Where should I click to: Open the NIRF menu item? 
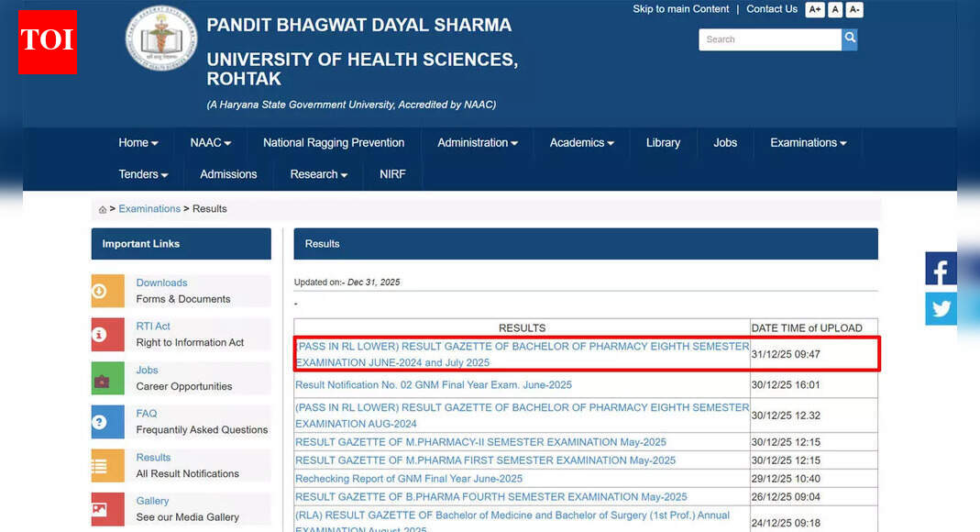coord(392,173)
